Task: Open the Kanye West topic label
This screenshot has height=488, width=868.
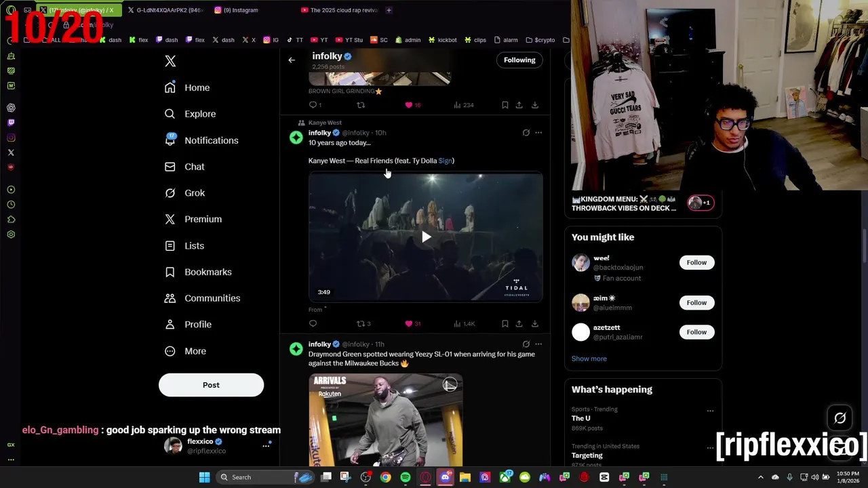Action: (x=325, y=123)
